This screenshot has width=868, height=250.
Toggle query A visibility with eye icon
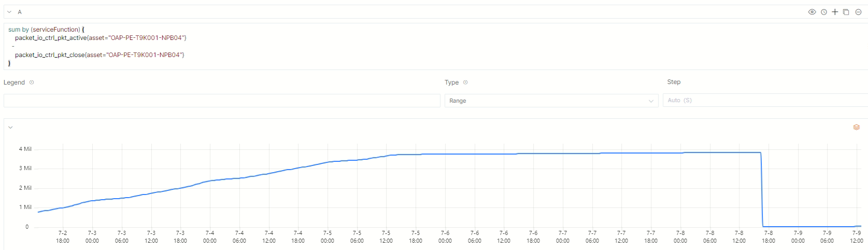[x=812, y=12]
